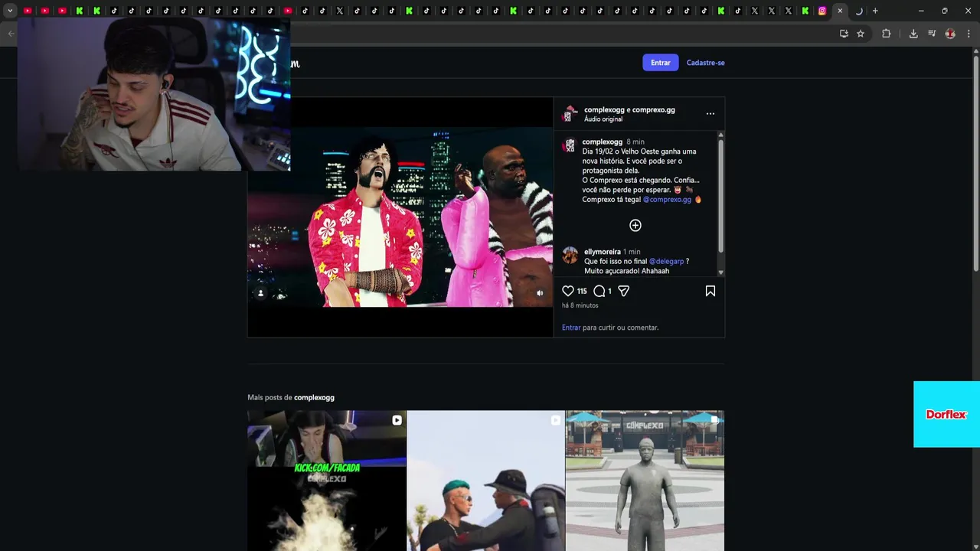This screenshot has height=551, width=980.
Task: Open the Chrome profile avatar
Action: pyautogui.click(x=950, y=34)
